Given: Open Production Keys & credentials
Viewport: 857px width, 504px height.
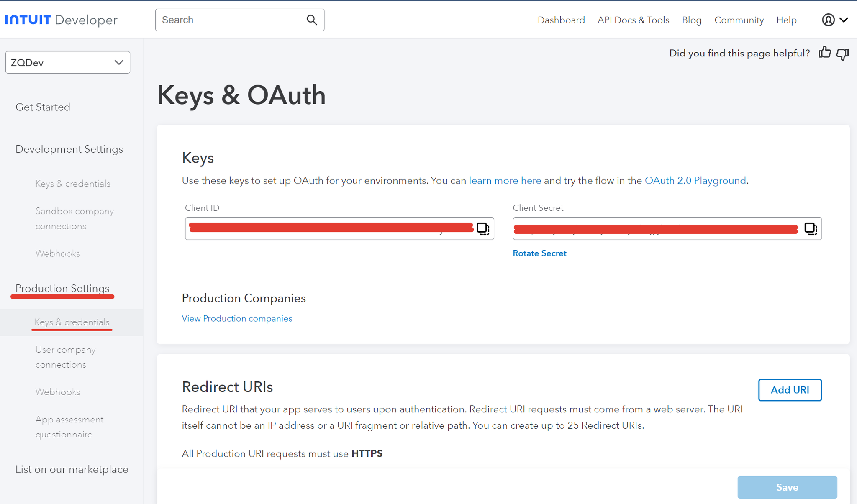Looking at the screenshot, I should 72,322.
